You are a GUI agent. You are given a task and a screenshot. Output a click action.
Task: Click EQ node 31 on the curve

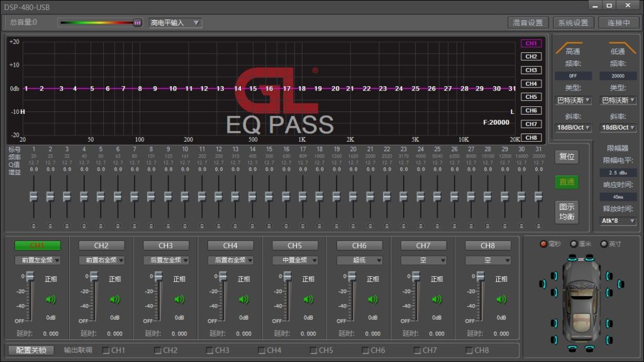[512, 88]
